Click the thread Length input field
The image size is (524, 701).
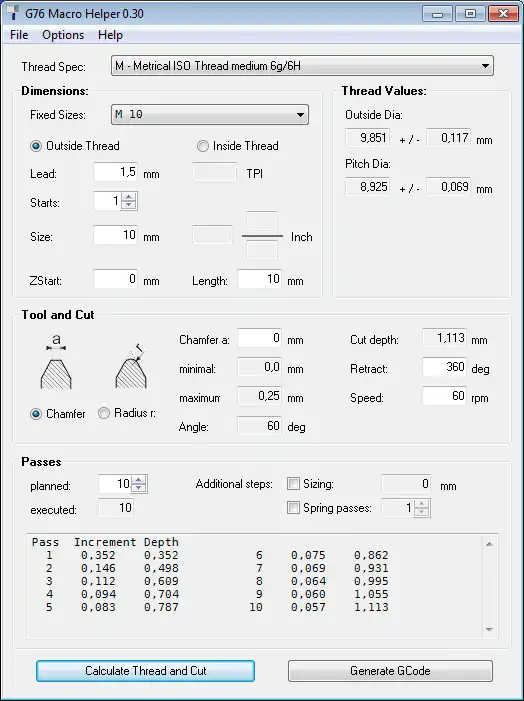[x=259, y=279]
